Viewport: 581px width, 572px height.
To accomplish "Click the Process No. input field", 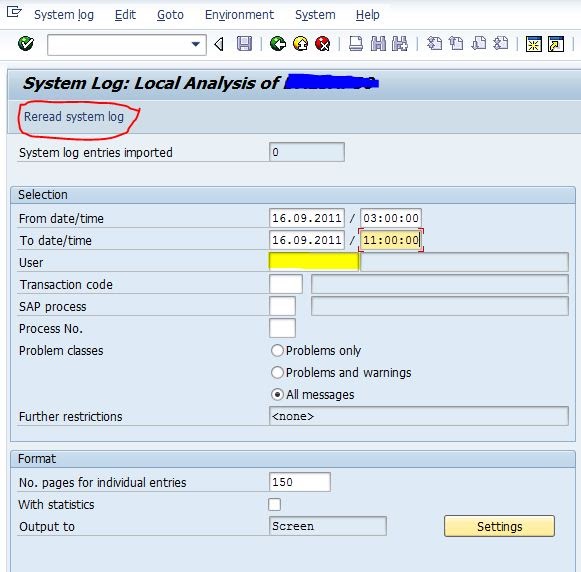I will tap(282, 328).
